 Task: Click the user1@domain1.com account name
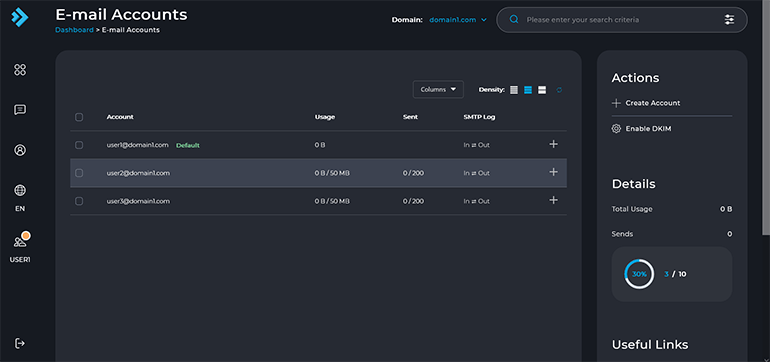click(138, 145)
